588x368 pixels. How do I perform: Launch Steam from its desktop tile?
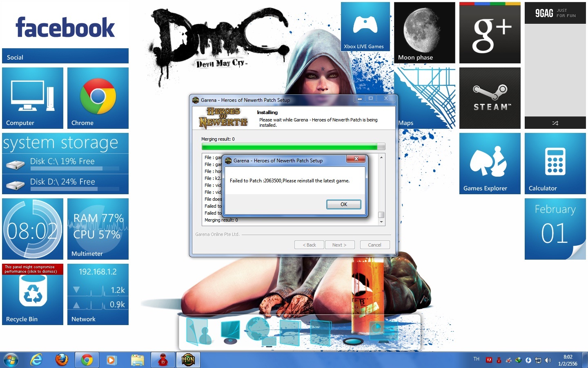pyautogui.click(x=490, y=98)
